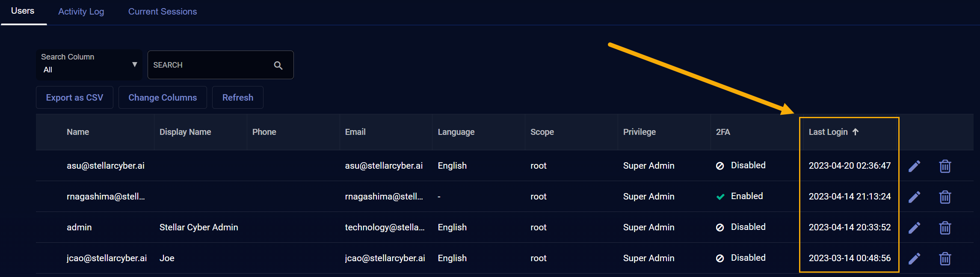This screenshot has height=277, width=980.
Task: Sort table by Name column header
Action: click(x=78, y=132)
